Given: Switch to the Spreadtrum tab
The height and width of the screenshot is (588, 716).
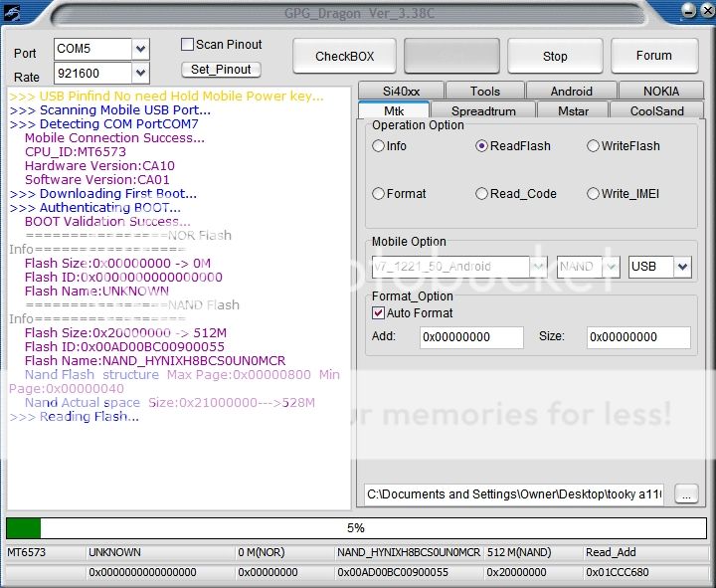Looking at the screenshot, I should point(484,111).
